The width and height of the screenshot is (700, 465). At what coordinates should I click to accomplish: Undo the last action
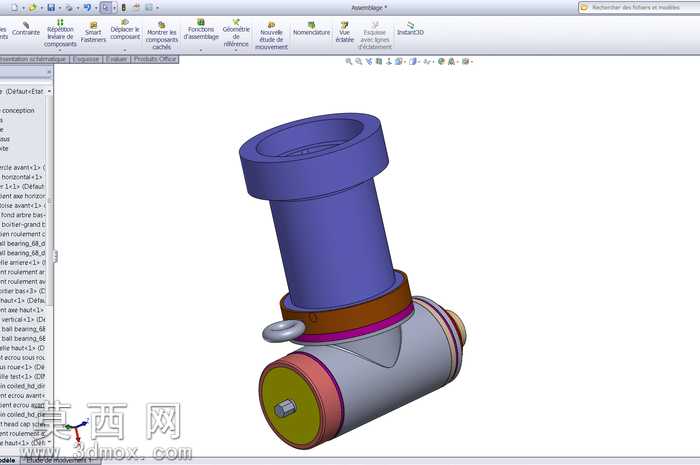click(88, 8)
